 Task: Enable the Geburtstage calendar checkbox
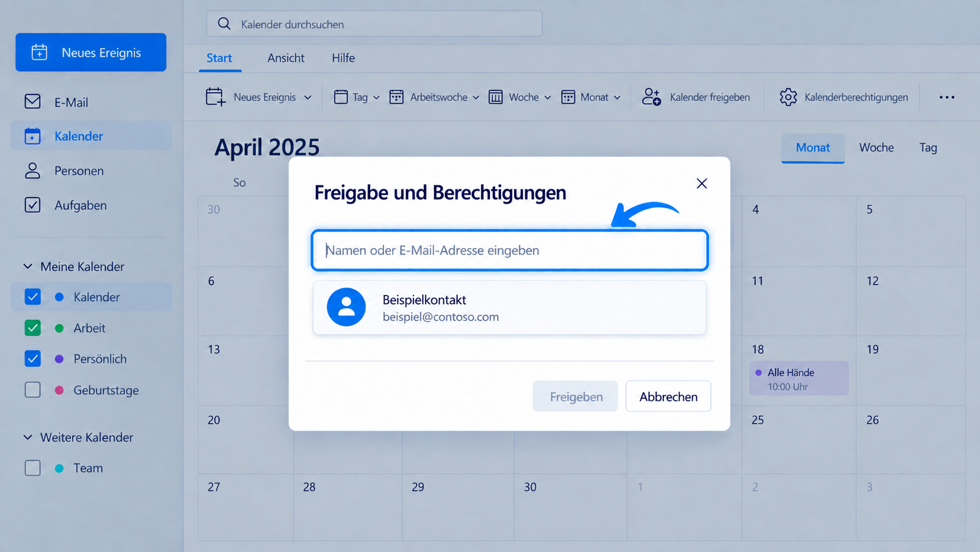(x=33, y=390)
